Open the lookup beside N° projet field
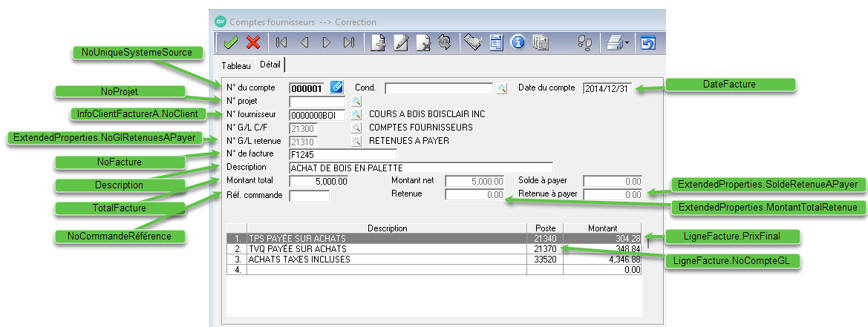The width and height of the screenshot is (868, 327). tap(356, 102)
